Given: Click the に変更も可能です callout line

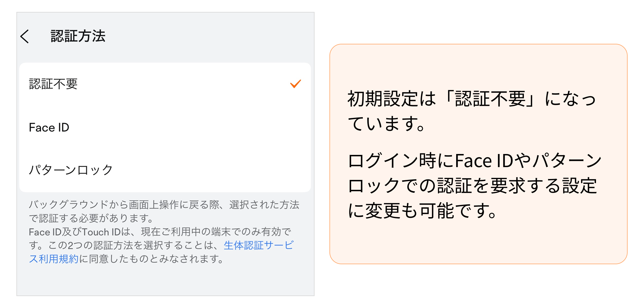Looking at the screenshot, I should click(x=423, y=211).
